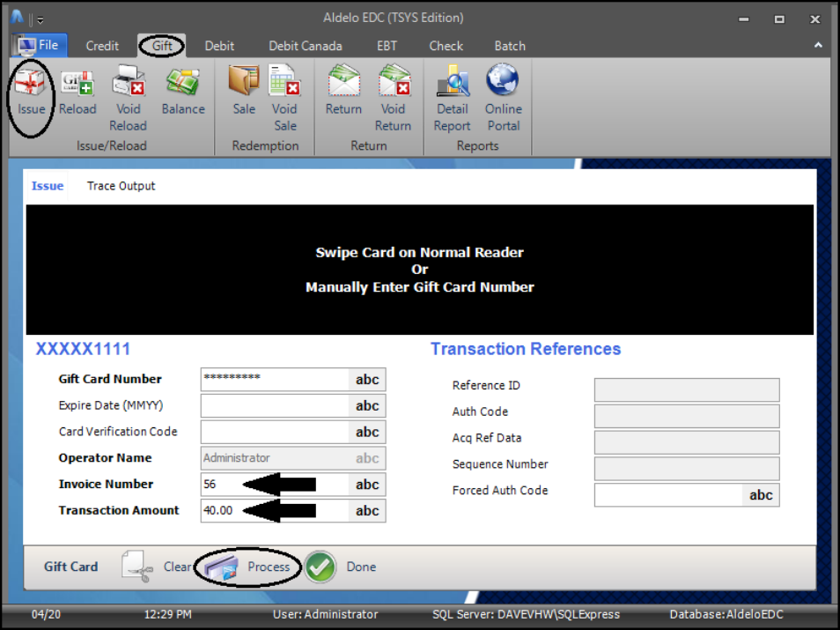Click the Done button with green checkmark
The width and height of the screenshot is (840, 630).
(341, 567)
